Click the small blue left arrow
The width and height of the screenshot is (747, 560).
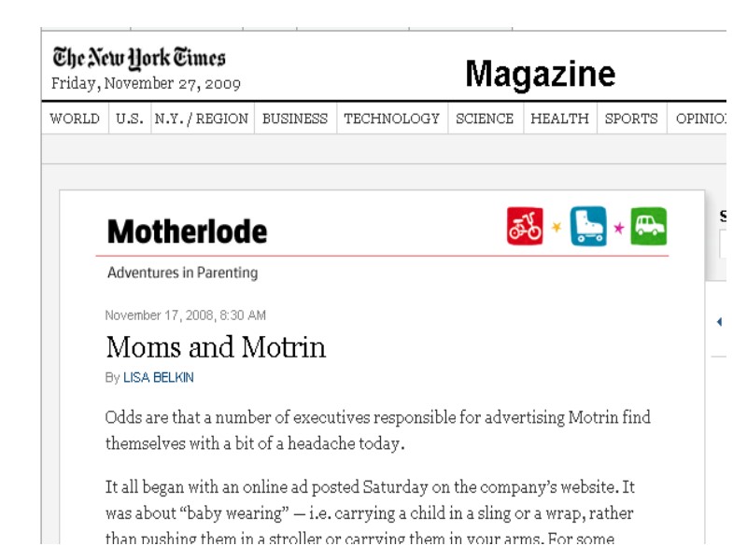[x=719, y=322]
